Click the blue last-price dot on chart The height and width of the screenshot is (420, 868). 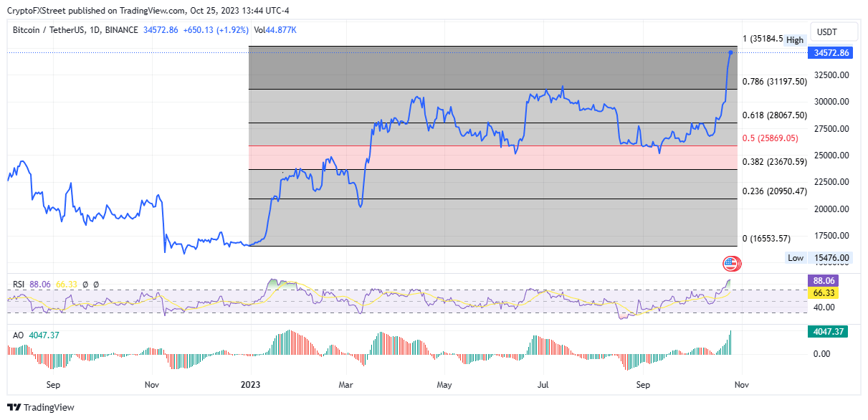pos(730,52)
